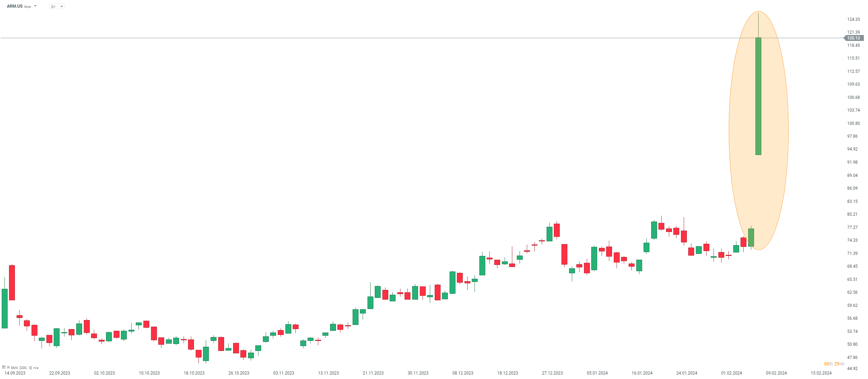Click the 09.02.2024 date on the time axis
868x379 pixels.
click(776, 373)
